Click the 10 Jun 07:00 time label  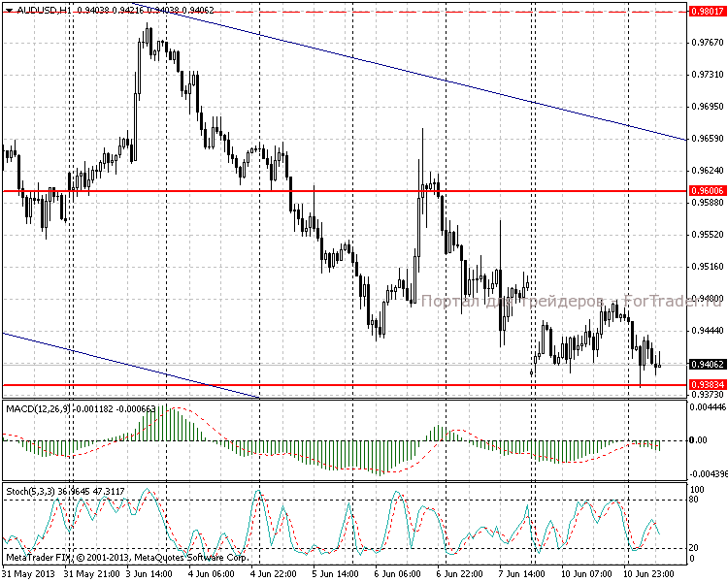586,574
